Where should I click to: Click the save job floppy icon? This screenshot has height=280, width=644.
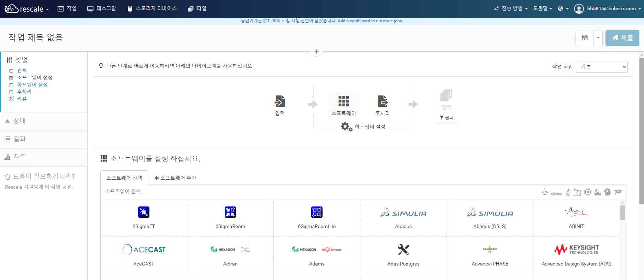click(585, 38)
